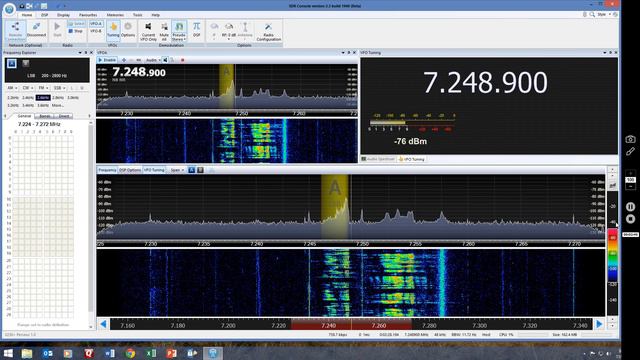Select Frequency tab above main spectrum
640x360 pixels.
107,170
